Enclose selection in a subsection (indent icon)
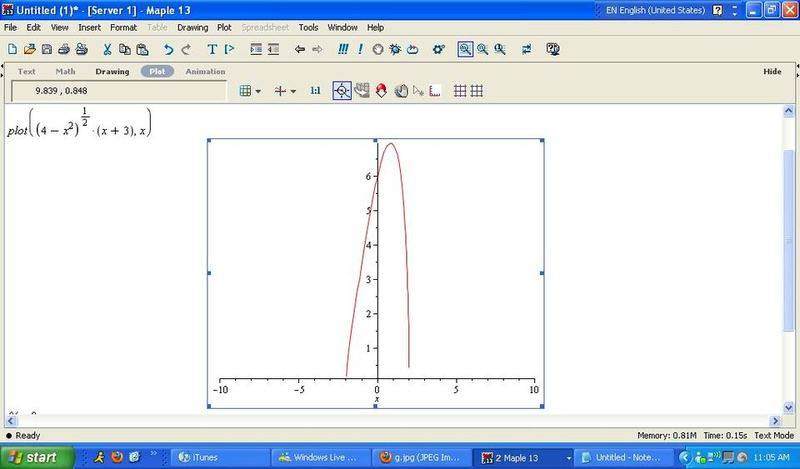The height and width of the screenshot is (469, 800). pos(256,49)
